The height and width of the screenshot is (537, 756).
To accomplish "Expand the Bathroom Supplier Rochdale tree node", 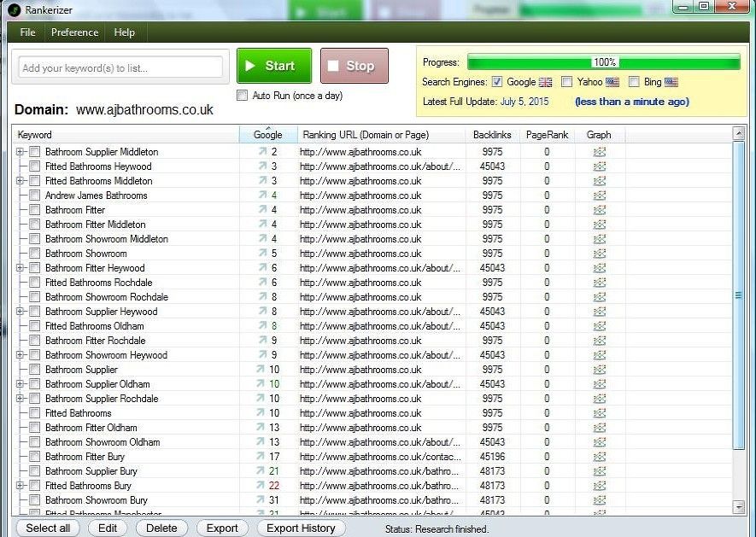I will [20, 399].
